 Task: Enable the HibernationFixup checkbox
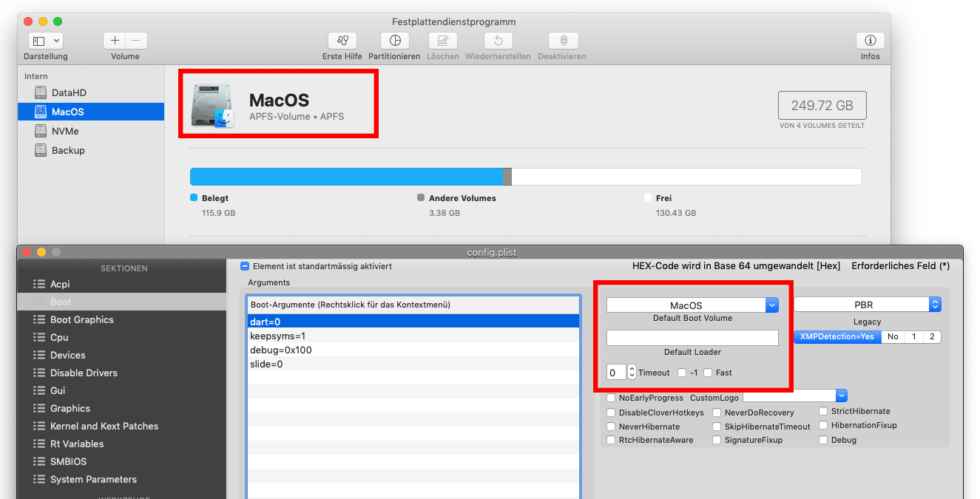823,425
